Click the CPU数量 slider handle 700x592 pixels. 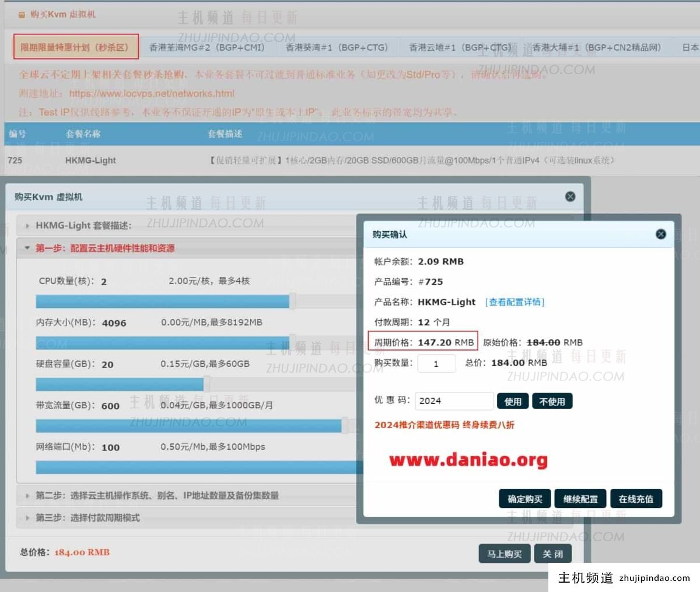tap(292, 301)
